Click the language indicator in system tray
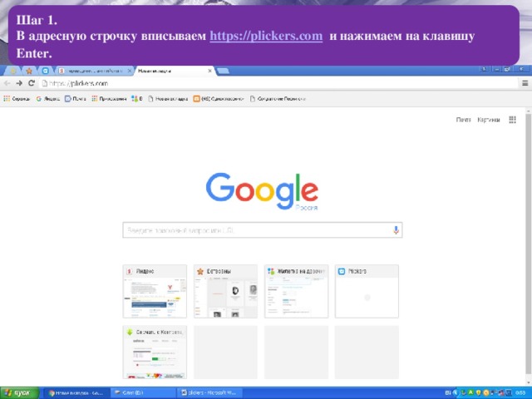This screenshot has width=532, height=399. click(x=448, y=393)
